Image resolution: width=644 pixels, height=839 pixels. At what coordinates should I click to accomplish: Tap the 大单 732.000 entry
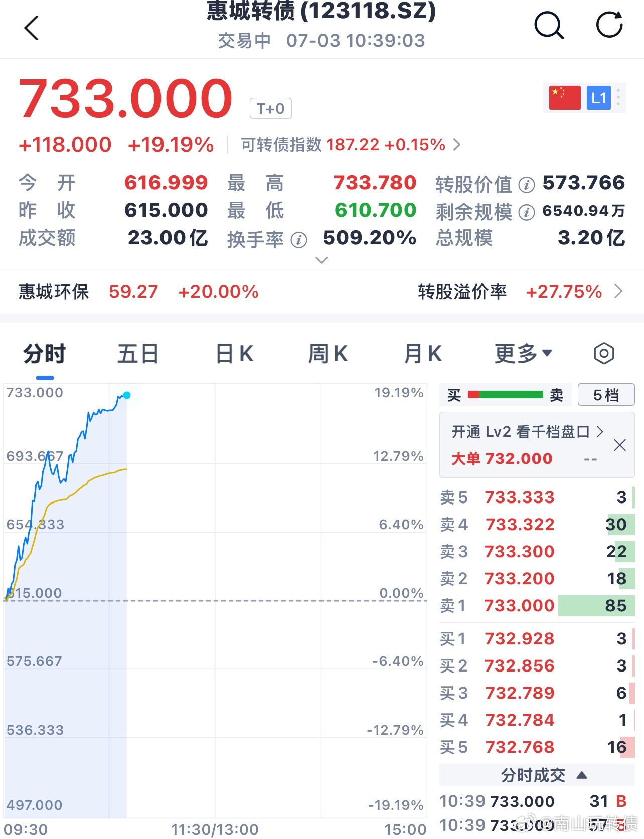point(502,458)
